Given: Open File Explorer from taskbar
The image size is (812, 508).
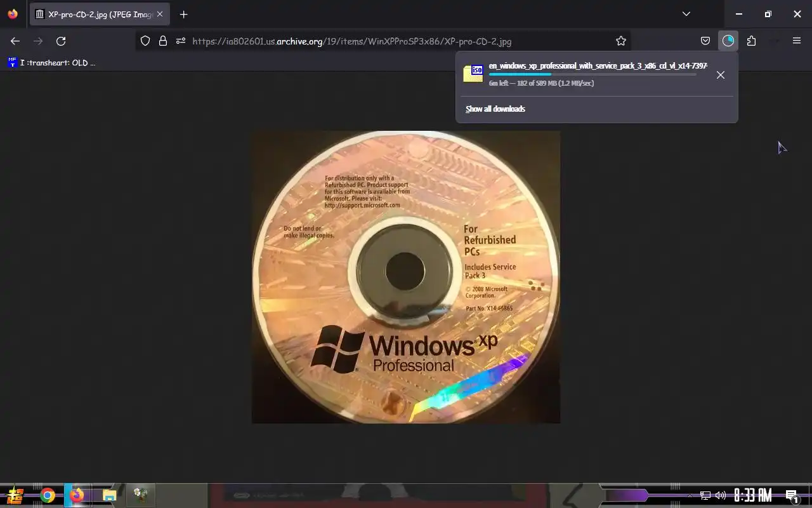Looking at the screenshot, I should [109, 495].
